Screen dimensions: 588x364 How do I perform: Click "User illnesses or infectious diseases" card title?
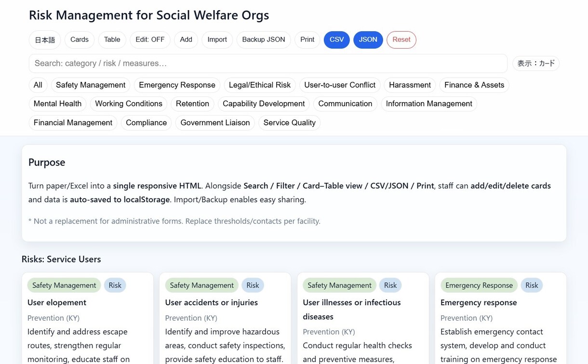[x=352, y=310]
